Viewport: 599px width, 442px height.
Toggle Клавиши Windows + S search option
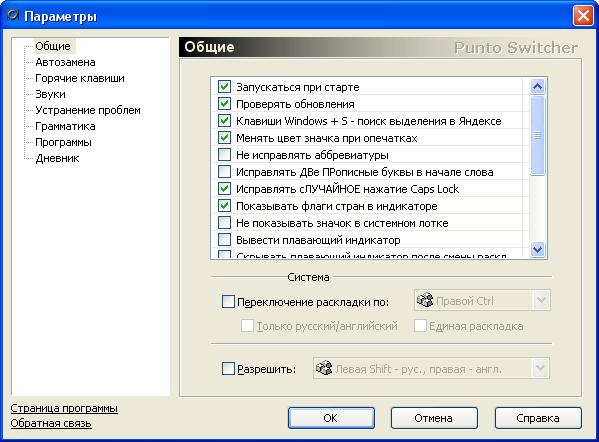point(224,121)
